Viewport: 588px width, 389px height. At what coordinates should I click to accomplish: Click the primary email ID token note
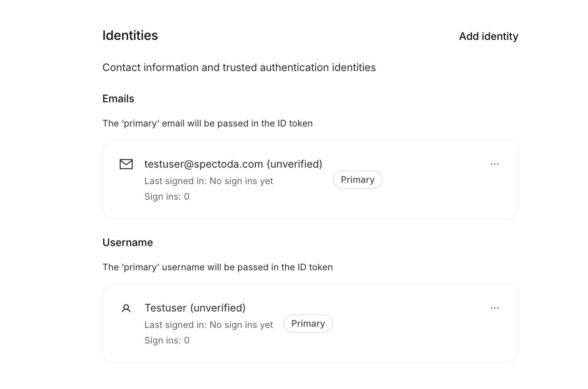click(207, 123)
